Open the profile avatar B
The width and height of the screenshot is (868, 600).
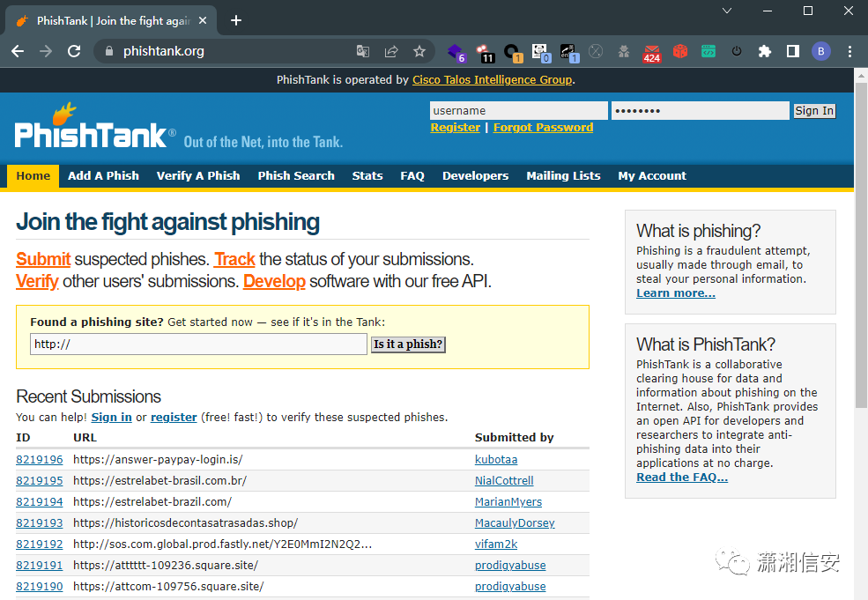pos(821,51)
